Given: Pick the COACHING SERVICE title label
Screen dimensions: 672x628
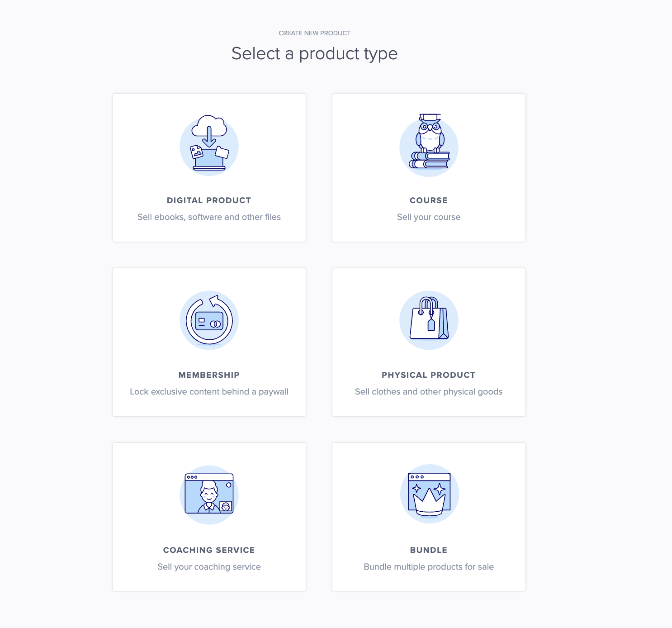Looking at the screenshot, I should 209,550.
